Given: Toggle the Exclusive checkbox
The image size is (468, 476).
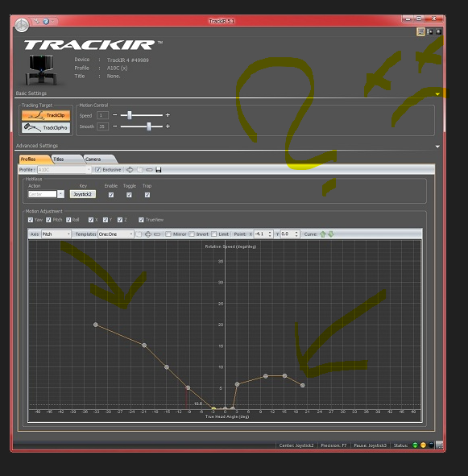Looking at the screenshot, I should [x=97, y=170].
